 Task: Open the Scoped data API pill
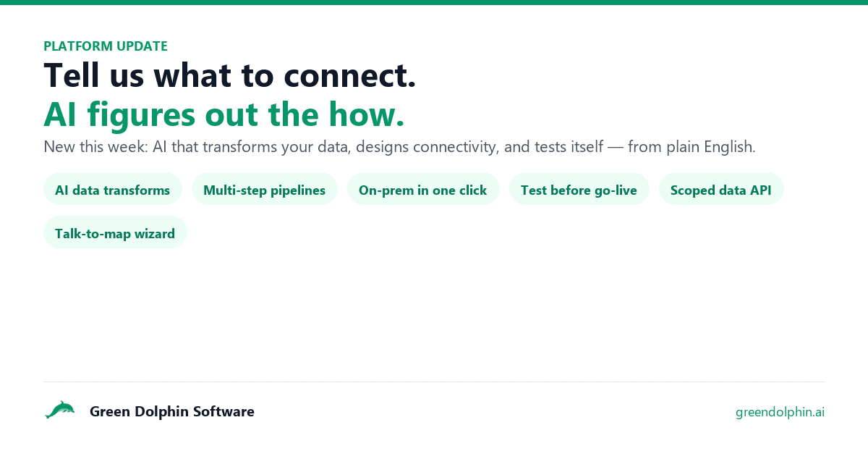[721, 190]
